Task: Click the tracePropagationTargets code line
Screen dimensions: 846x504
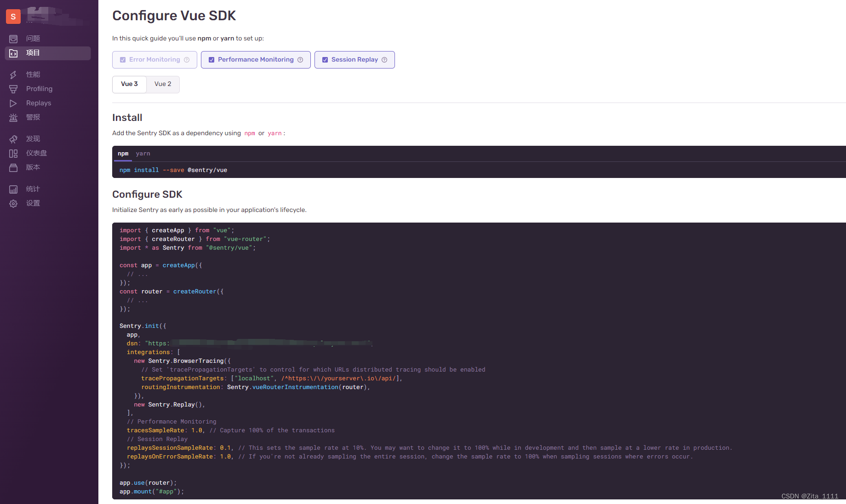Action: coord(272,378)
